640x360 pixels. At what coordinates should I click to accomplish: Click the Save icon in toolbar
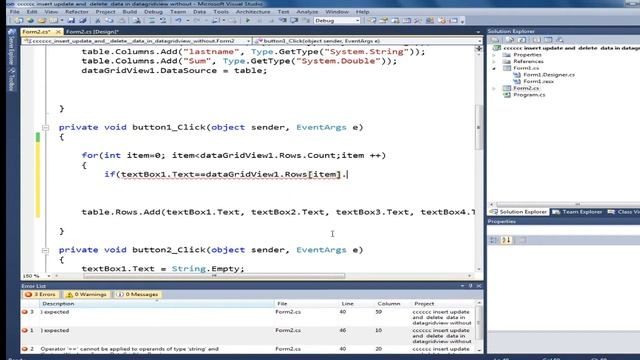pos(71,20)
